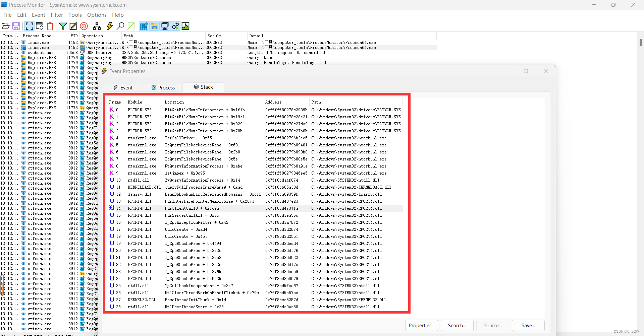This screenshot has width=644, height=336.
Task: Maximize the Event Properties dialog
Action: point(526,71)
